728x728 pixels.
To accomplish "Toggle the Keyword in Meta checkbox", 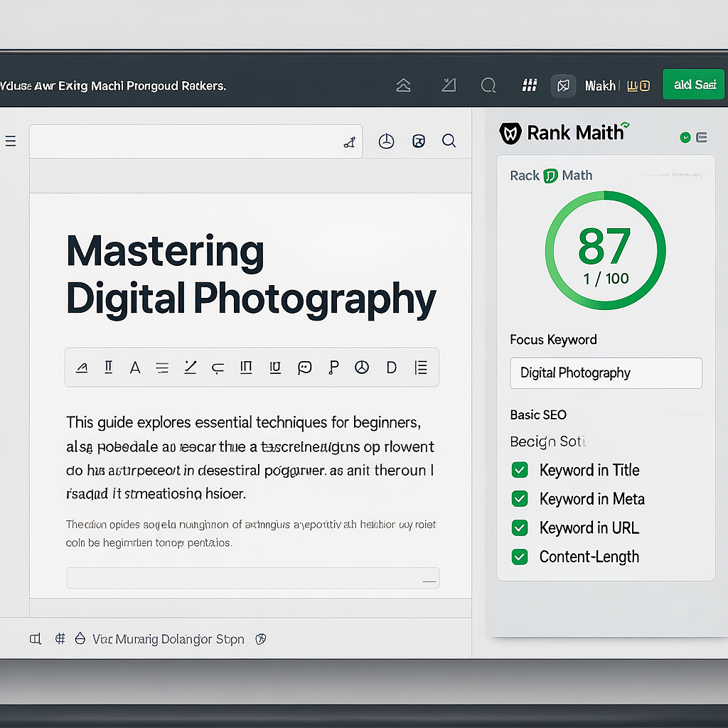I will point(520,499).
